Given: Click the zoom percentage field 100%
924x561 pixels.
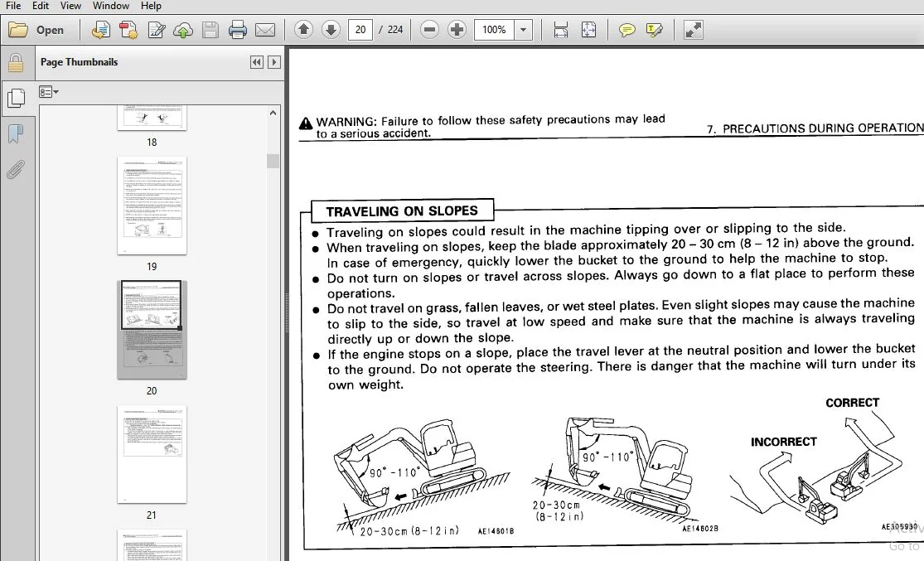Looking at the screenshot, I should 494,30.
